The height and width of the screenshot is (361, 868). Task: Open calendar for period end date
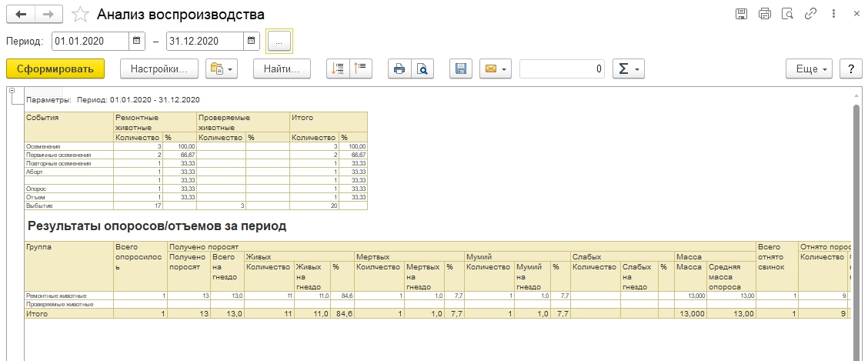(251, 41)
